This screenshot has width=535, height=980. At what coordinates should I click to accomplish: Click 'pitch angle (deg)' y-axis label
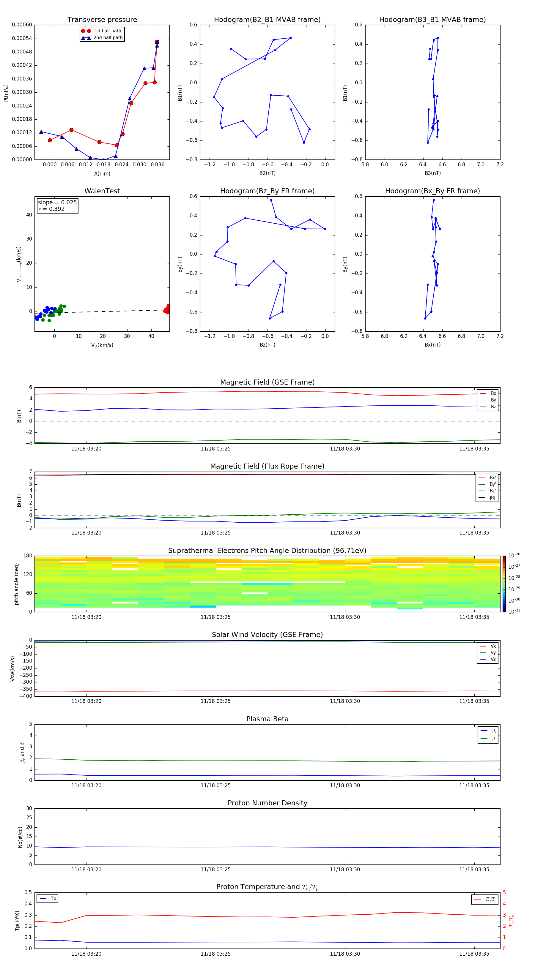(16, 584)
